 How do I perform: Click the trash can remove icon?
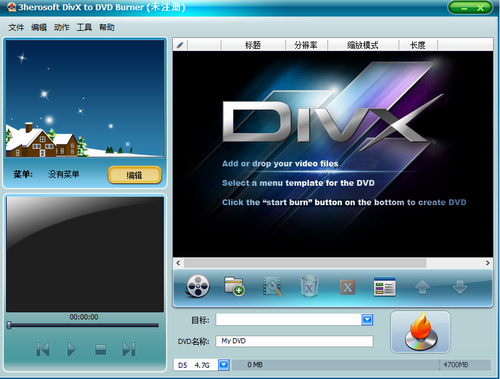tap(309, 286)
